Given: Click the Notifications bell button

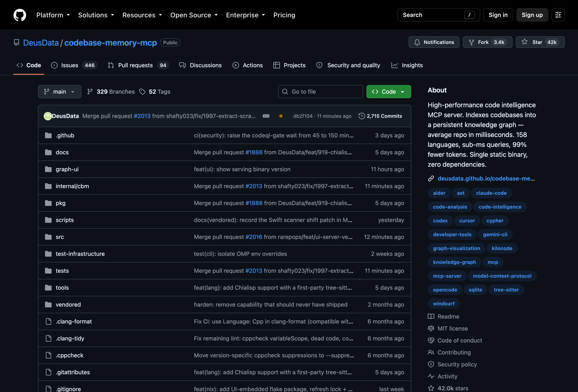Looking at the screenshot, I should coord(434,42).
